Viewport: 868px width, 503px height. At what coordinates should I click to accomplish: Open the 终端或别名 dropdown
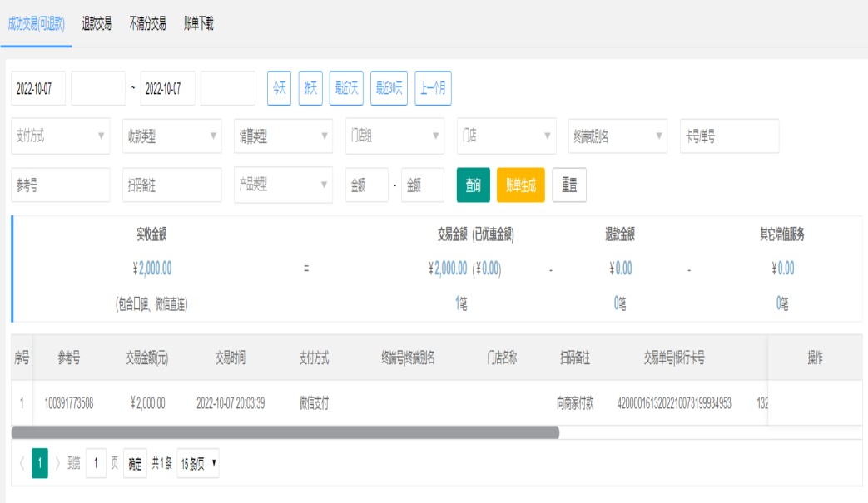(x=618, y=136)
